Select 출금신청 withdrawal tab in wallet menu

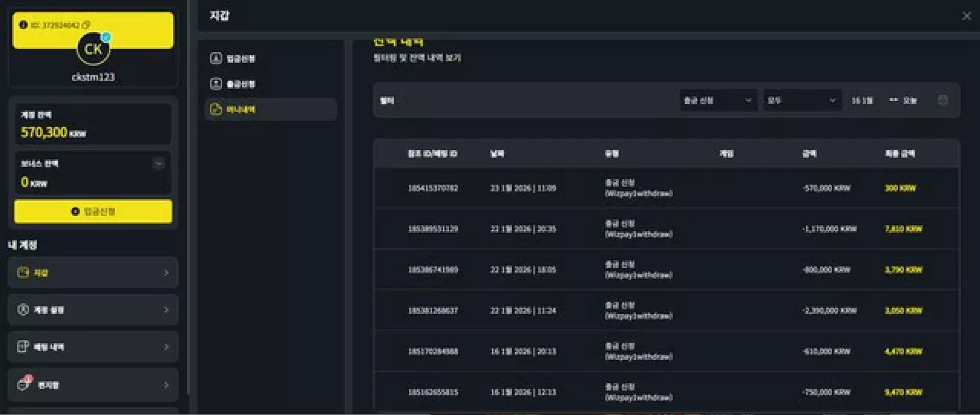241,83
